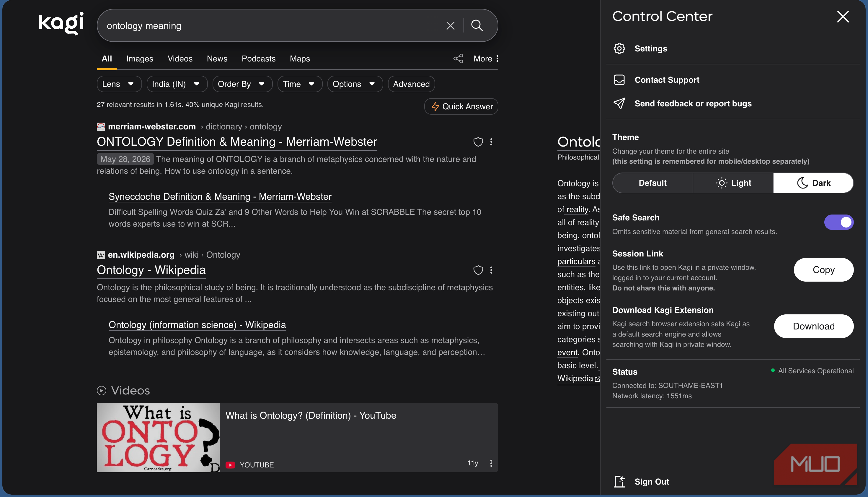Download the Kagi Extension

(x=814, y=326)
